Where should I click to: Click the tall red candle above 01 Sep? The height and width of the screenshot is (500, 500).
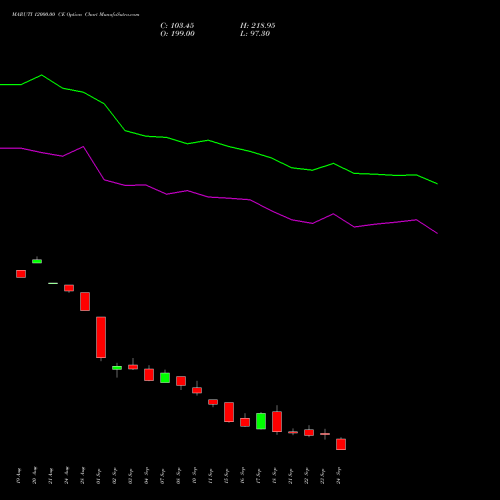[101, 337]
